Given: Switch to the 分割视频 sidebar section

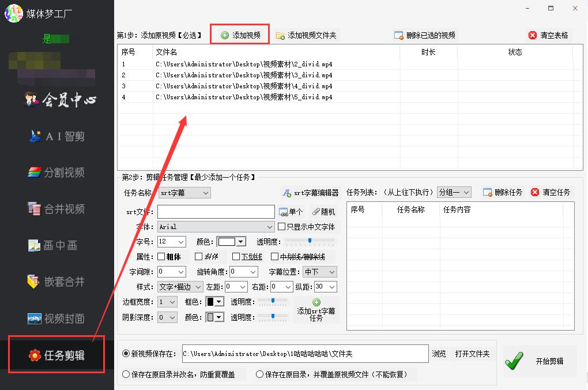Looking at the screenshot, I should [x=55, y=172].
